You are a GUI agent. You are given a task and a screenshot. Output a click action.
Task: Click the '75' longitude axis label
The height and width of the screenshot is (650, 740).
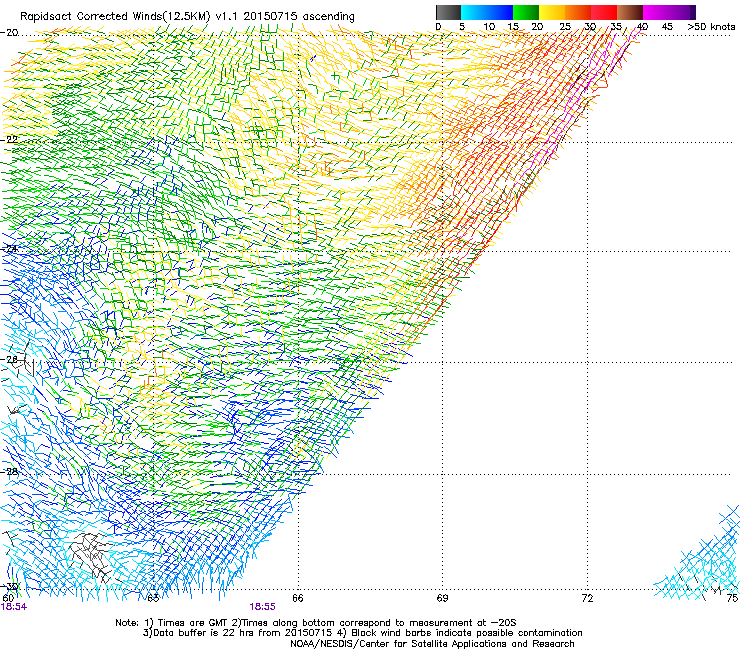[x=732, y=598]
